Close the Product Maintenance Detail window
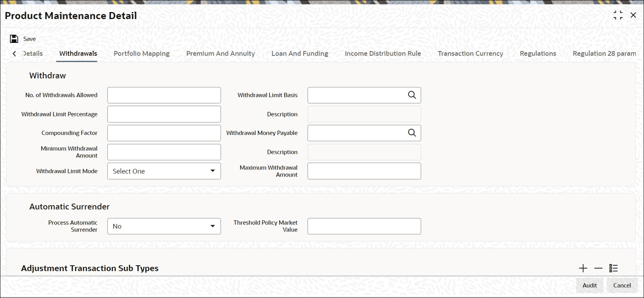 point(633,15)
